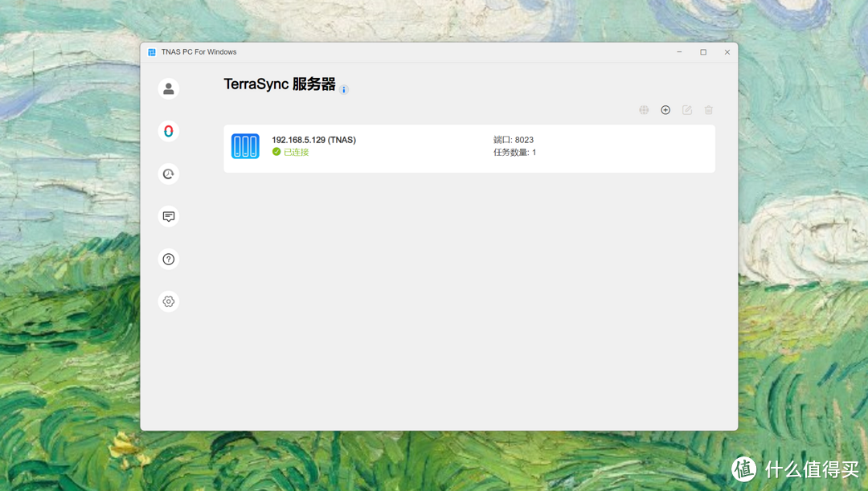Click the edit pencil icon in the toolbar

tap(687, 109)
